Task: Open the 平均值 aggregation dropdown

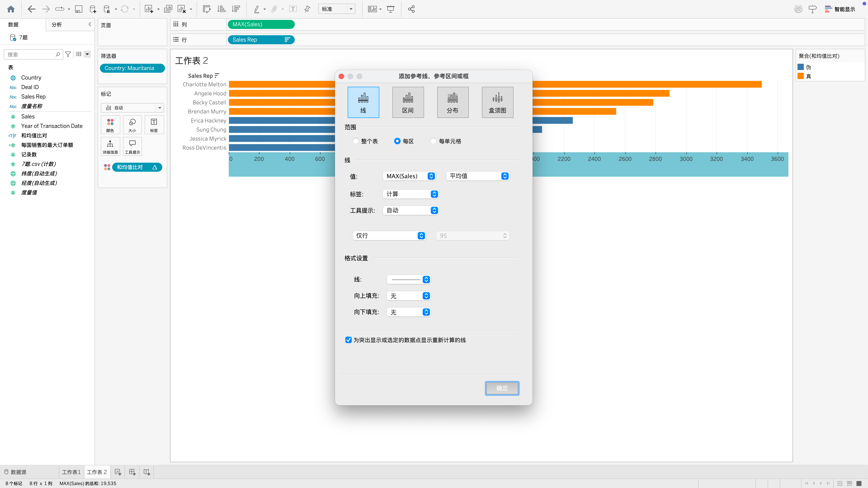Action: (477, 176)
